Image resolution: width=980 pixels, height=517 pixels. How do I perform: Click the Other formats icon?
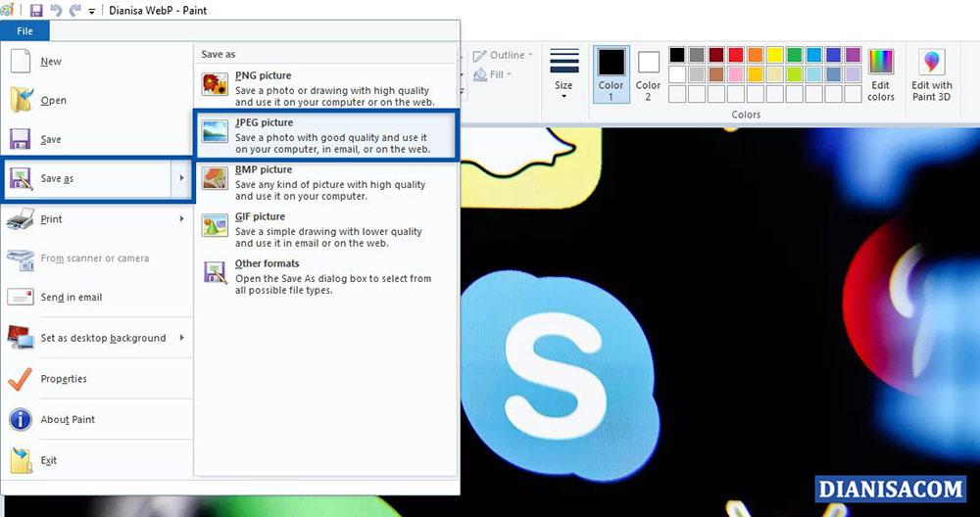point(215,272)
